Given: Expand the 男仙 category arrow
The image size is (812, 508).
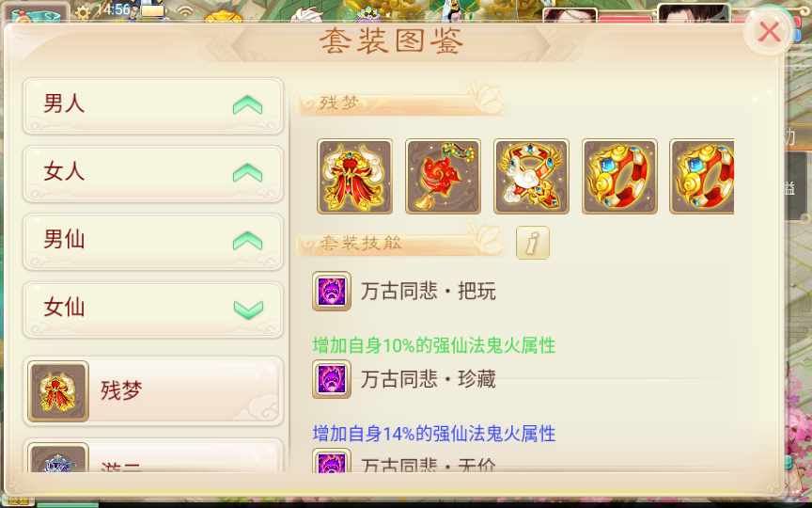Looking at the screenshot, I should 247,241.
